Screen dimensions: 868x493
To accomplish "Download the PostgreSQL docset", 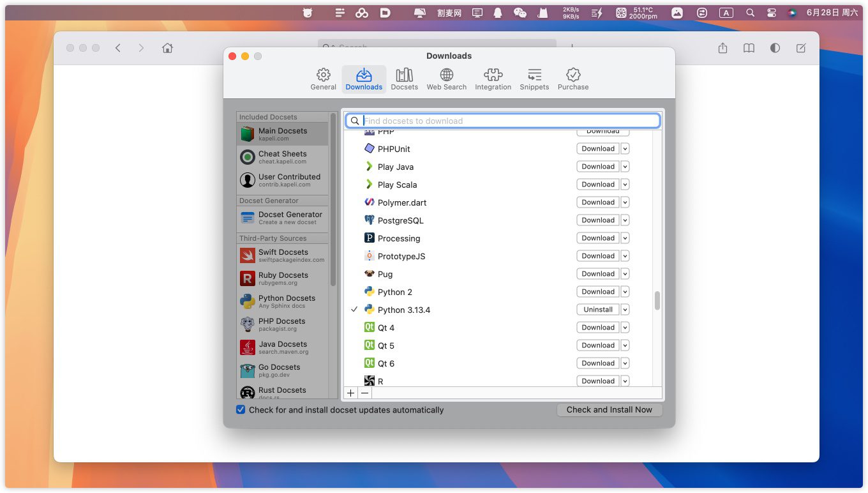I will pyautogui.click(x=598, y=220).
